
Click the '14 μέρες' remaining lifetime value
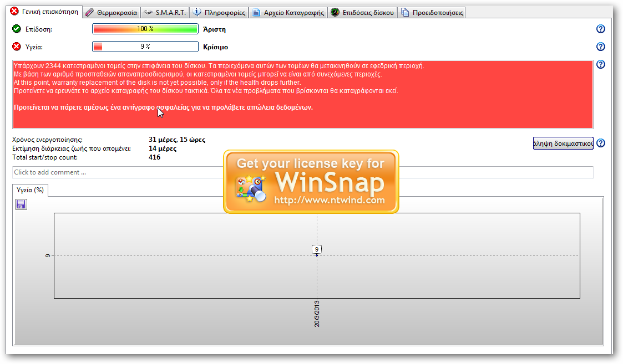tap(163, 148)
